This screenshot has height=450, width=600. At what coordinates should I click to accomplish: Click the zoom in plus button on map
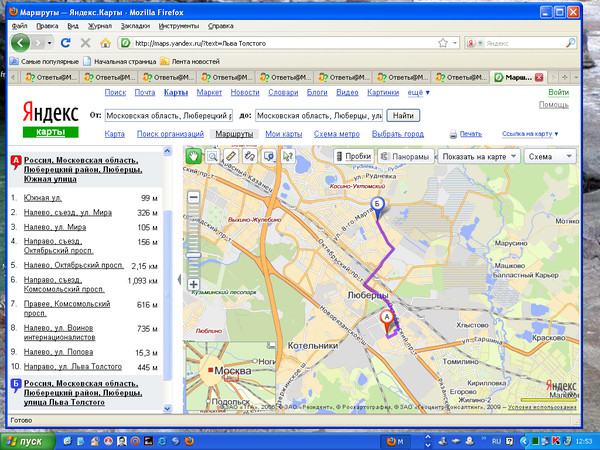click(x=193, y=285)
